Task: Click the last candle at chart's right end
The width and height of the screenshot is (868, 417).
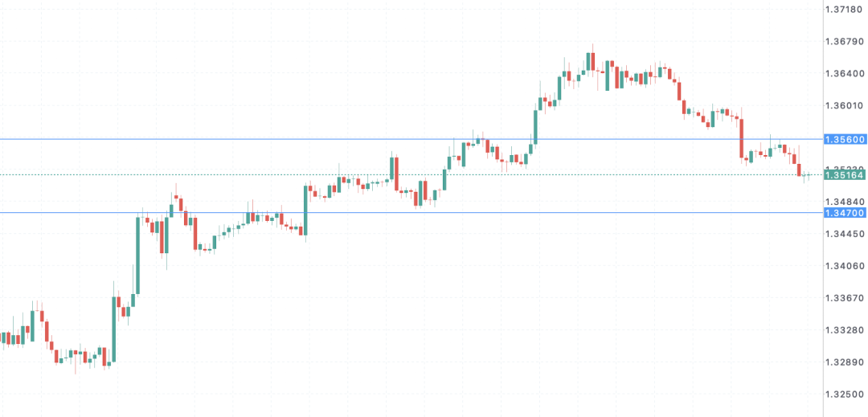Action: [809, 176]
